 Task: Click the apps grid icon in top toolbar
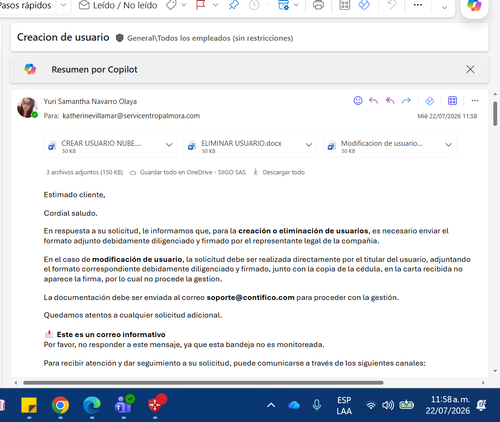pyautogui.click(x=344, y=5)
